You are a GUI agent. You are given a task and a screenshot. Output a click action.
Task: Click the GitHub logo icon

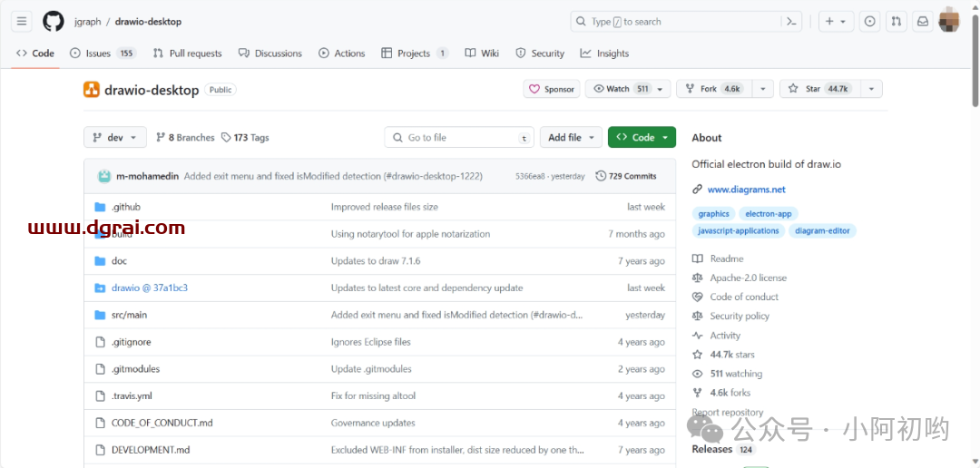coord(54,22)
